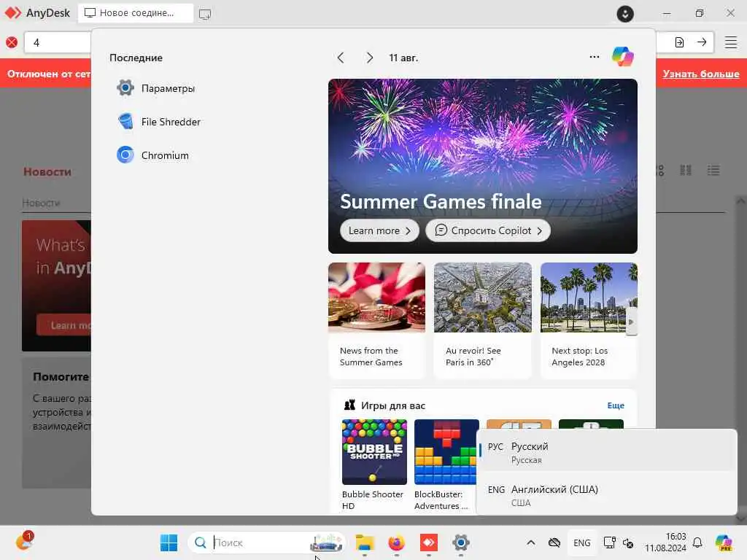Switch to Новое соединение tab in AnyDesk

[x=135, y=13]
